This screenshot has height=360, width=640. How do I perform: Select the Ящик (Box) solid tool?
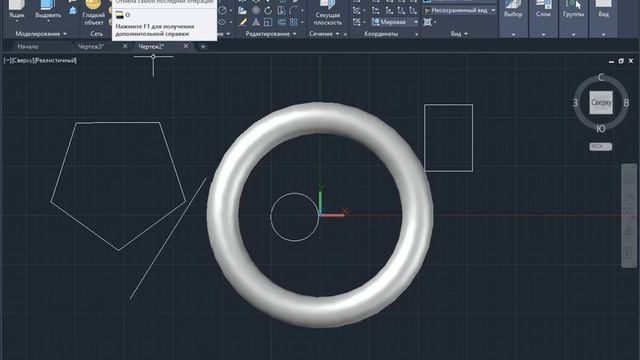click(x=17, y=11)
